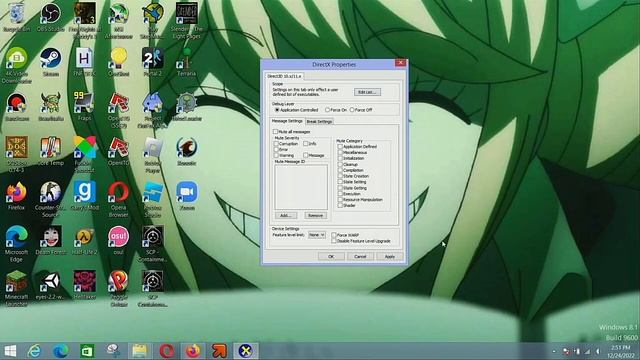Click Remove button under Mute Message ID

[x=316, y=216]
